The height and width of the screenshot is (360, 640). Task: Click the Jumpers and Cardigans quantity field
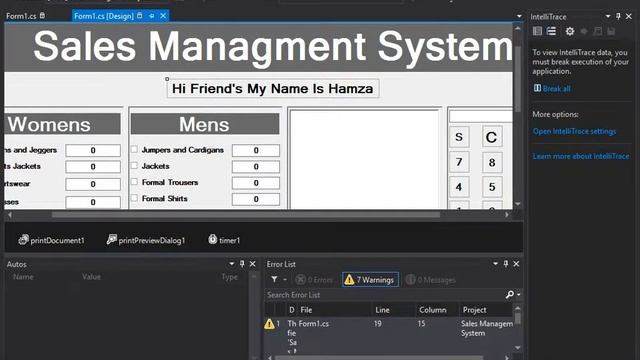click(256, 150)
